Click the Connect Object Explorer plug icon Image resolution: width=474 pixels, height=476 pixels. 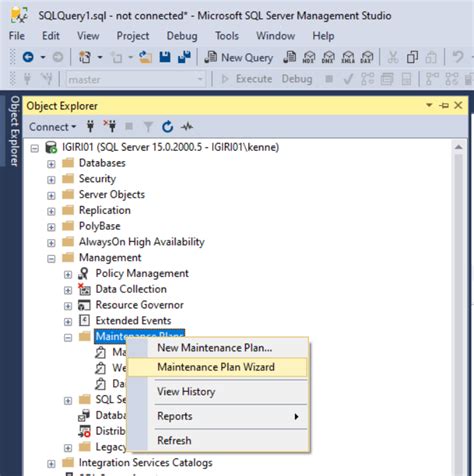click(90, 127)
